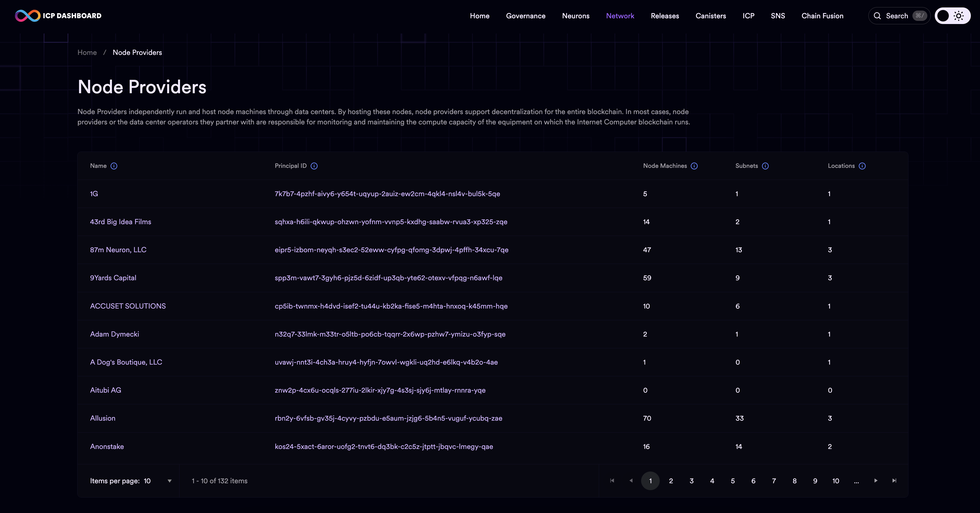This screenshot has width=980, height=513.
Task: Open the SNS menu
Action: click(x=778, y=16)
